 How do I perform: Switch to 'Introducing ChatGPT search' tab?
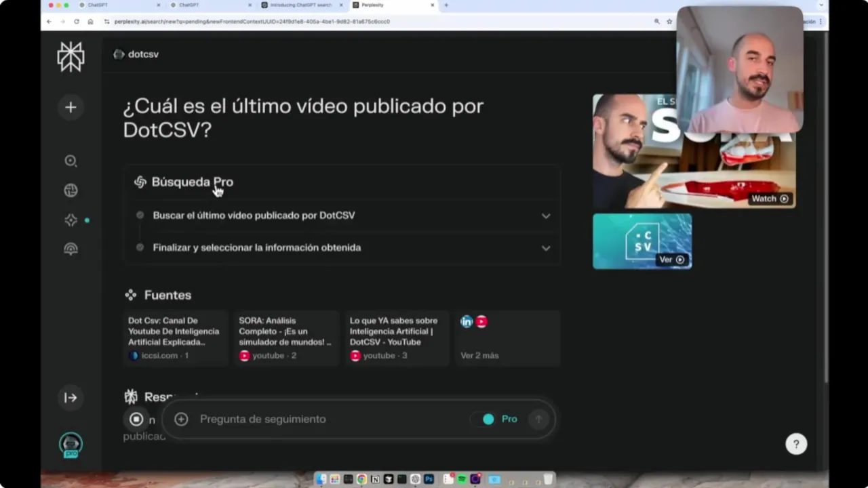(301, 5)
